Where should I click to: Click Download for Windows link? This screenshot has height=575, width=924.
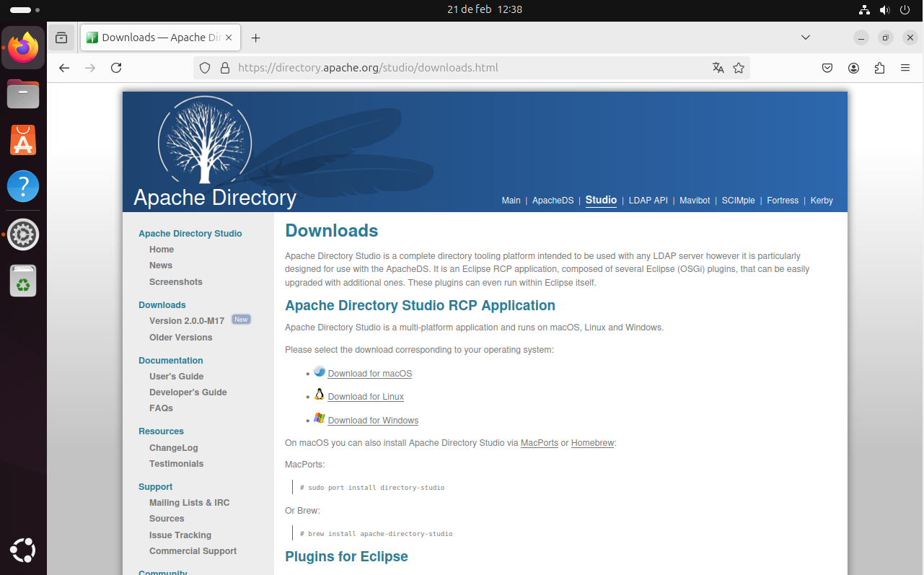coord(373,421)
